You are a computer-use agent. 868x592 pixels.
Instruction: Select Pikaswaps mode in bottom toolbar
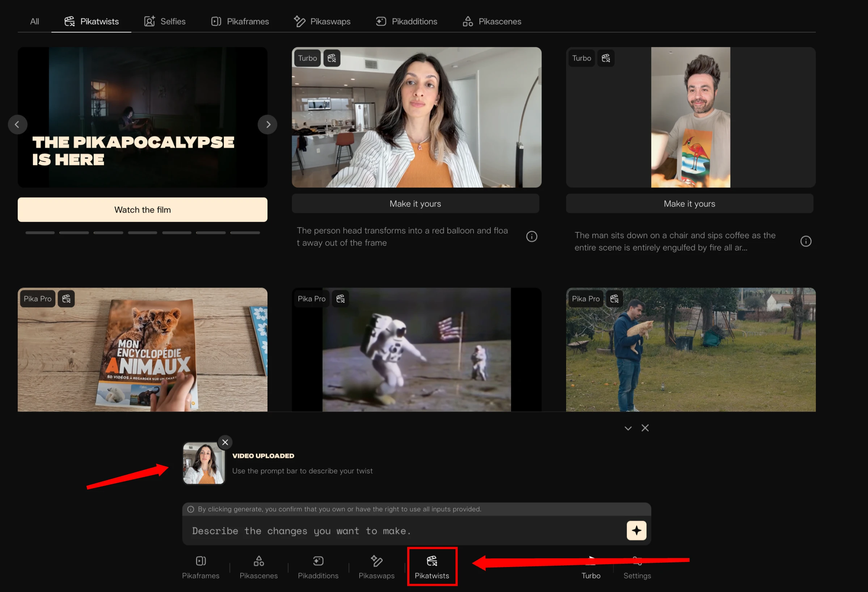376,567
